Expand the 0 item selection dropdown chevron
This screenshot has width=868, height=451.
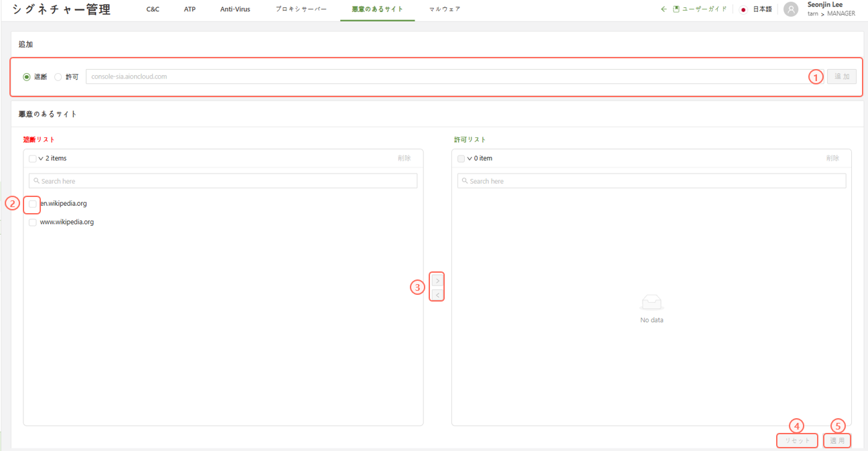(x=470, y=159)
